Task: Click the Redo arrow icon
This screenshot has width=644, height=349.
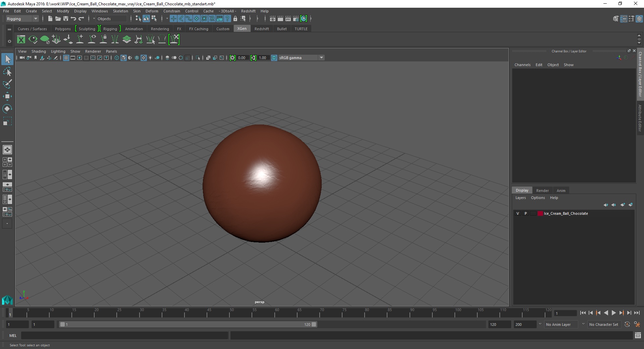Action: [x=81, y=19]
